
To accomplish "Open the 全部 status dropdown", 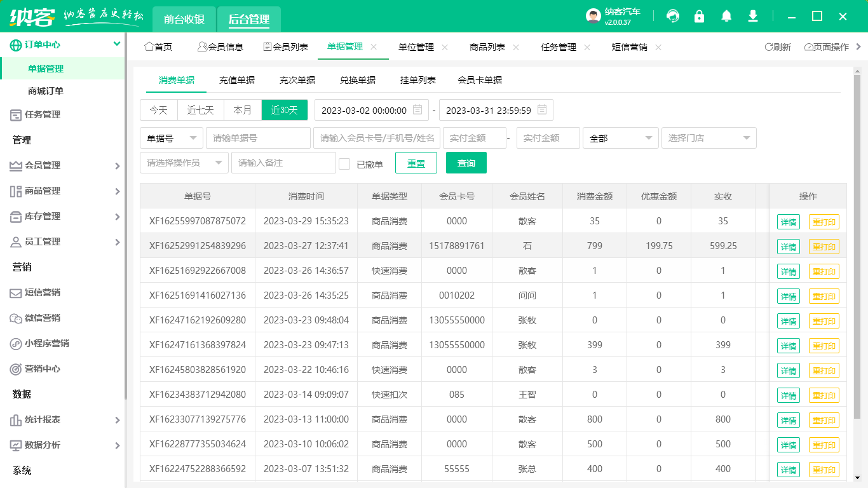I will tap(621, 138).
